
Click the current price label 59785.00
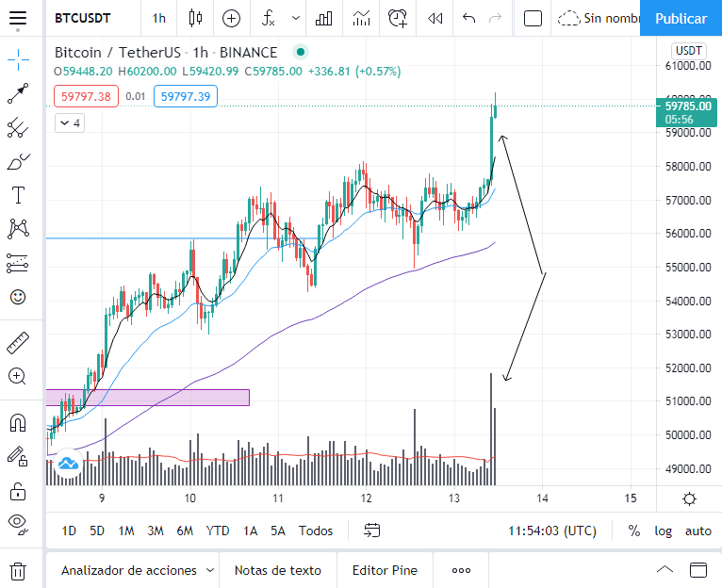686,112
